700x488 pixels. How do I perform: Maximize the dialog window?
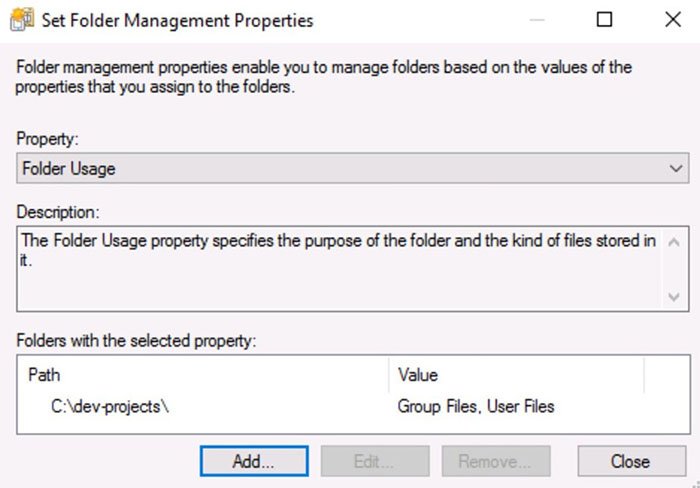(604, 19)
